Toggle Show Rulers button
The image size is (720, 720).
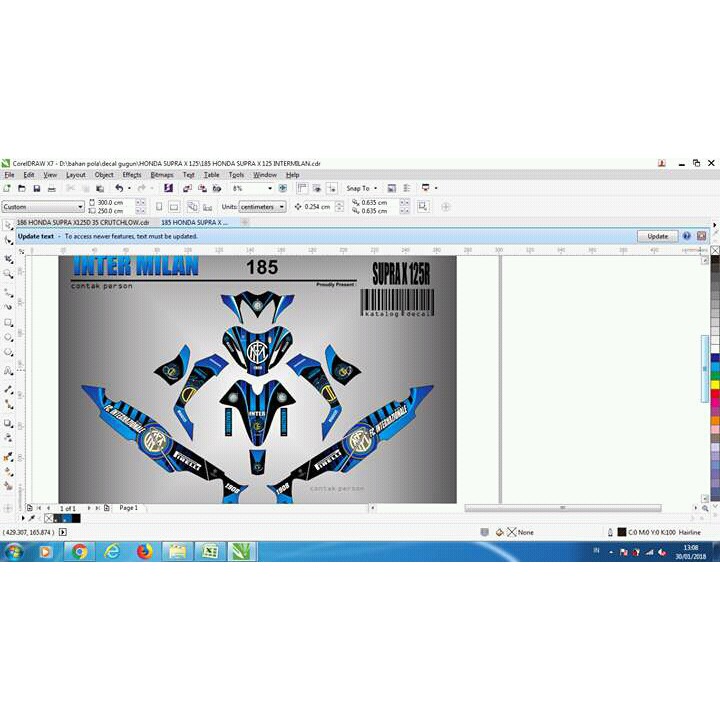(x=302, y=188)
